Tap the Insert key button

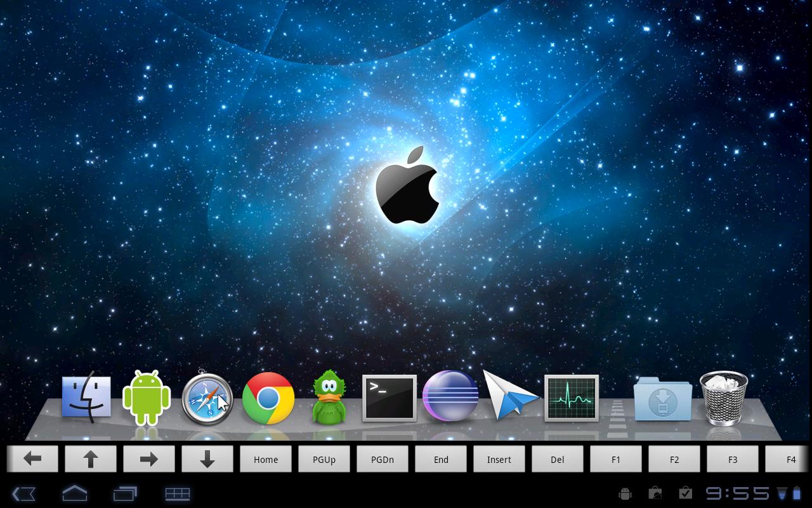(x=499, y=459)
